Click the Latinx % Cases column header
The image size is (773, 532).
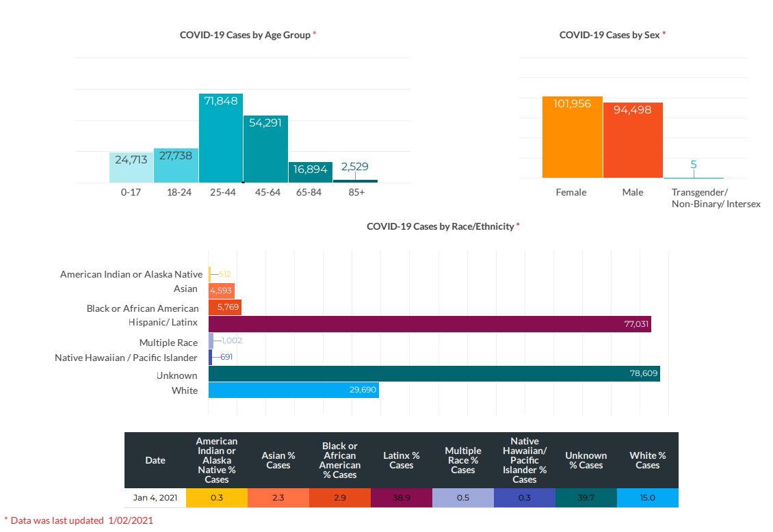point(401,460)
